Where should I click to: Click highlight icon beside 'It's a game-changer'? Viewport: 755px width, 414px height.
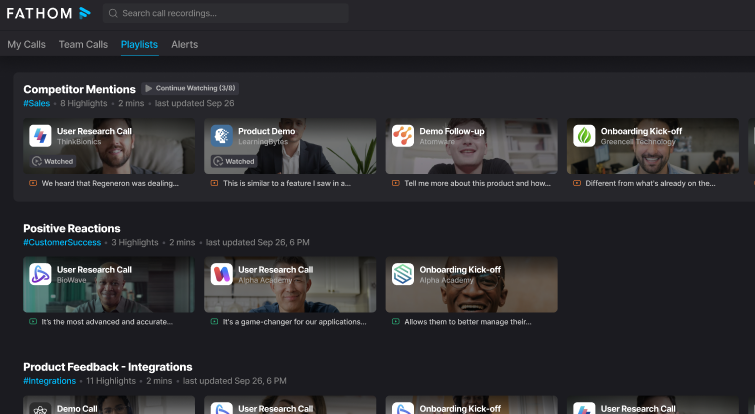(214, 322)
